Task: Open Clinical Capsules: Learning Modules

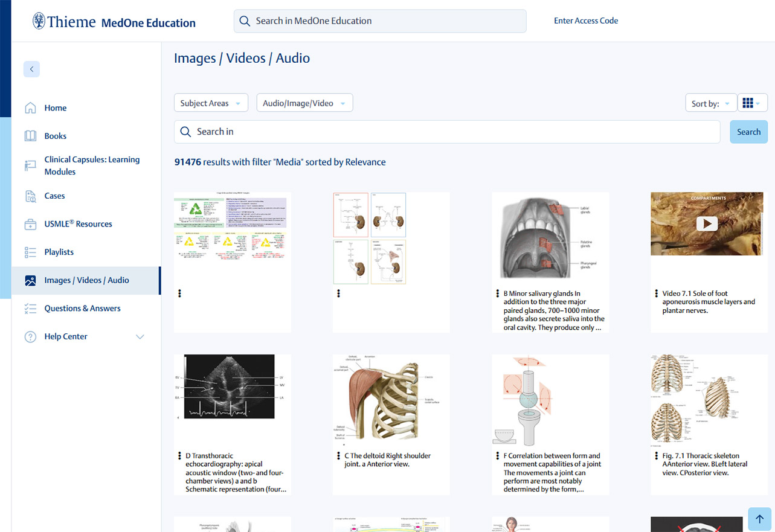Action: [92, 165]
